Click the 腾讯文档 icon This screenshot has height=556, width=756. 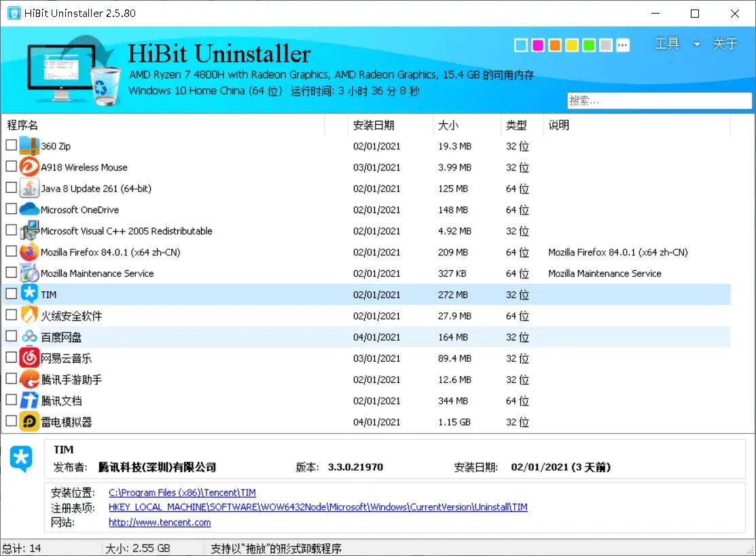29,400
